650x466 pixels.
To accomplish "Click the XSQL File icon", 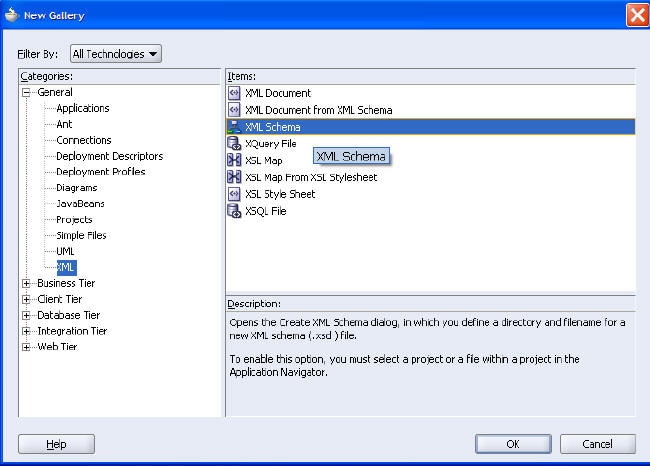I will 234,211.
